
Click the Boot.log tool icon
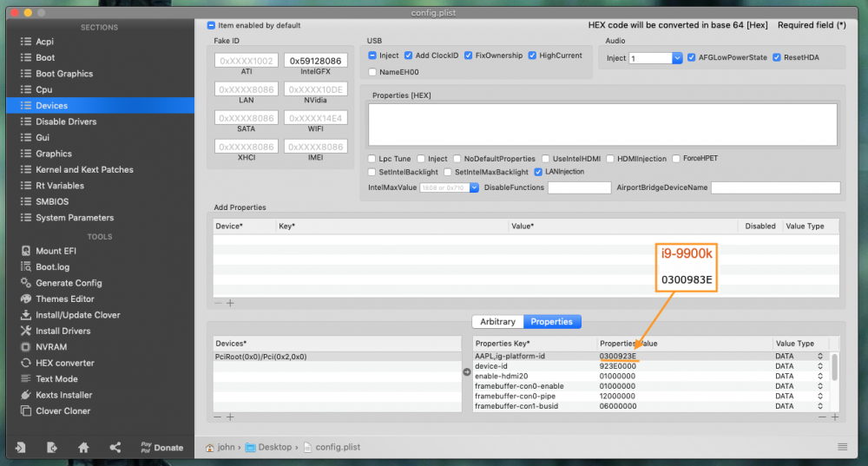point(25,266)
